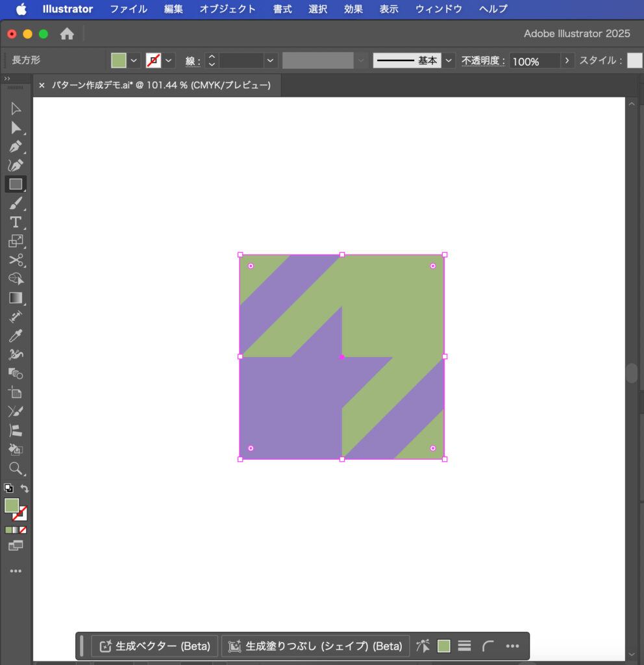This screenshot has height=665, width=644.
Task: Swap fill and stroke colors
Action: tap(25, 488)
